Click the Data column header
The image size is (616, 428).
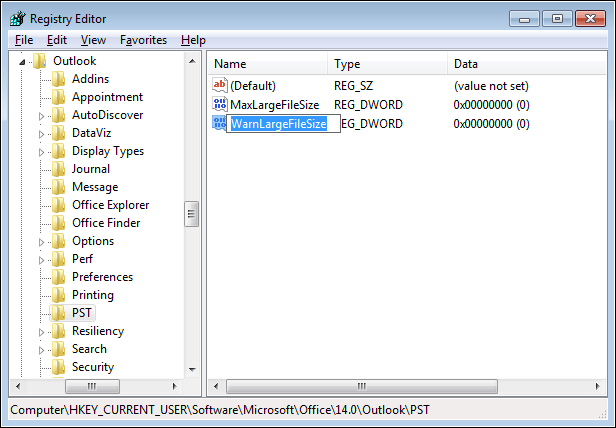point(527,64)
